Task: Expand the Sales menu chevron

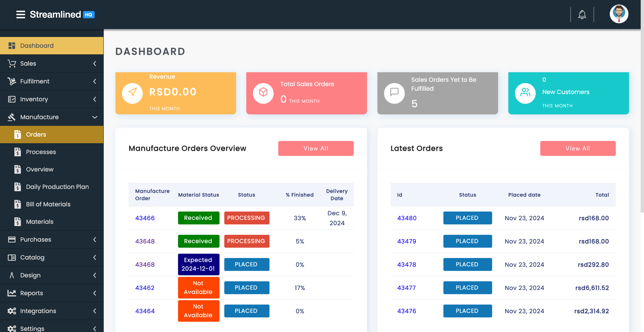Action: coord(95,63)
